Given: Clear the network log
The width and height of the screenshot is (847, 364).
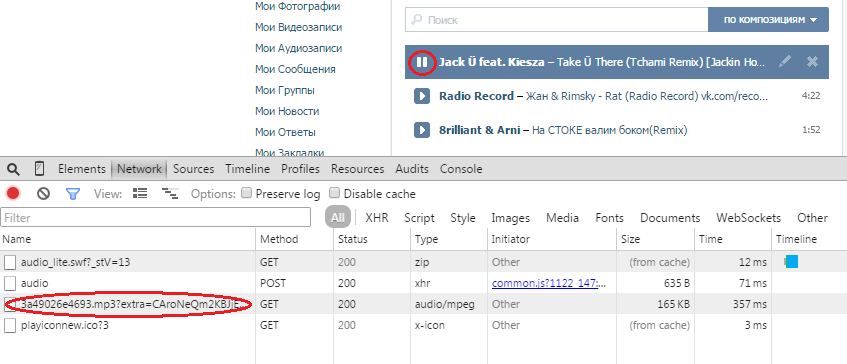Looking at the screenshot, I should pyautogui.click(x=43, y=193).
